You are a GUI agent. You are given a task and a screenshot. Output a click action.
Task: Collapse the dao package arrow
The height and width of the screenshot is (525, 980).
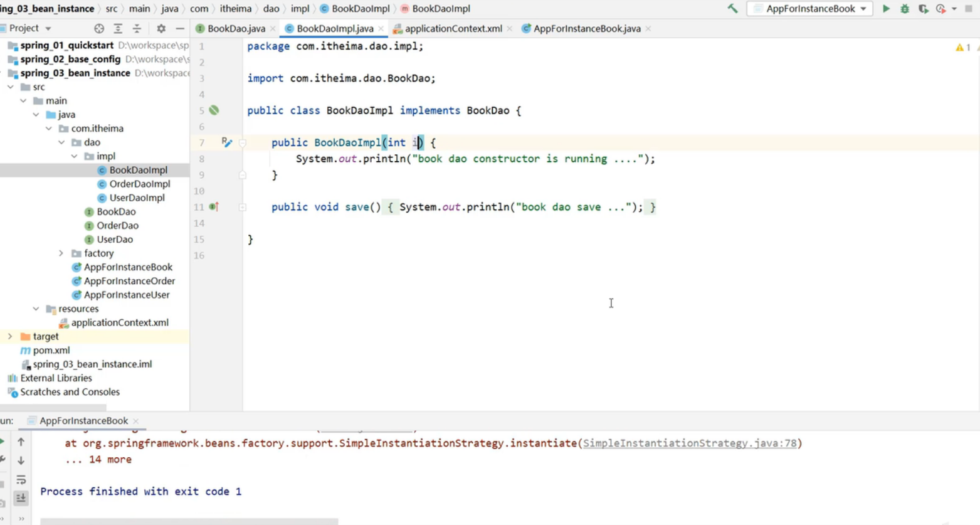pos(61,142)
